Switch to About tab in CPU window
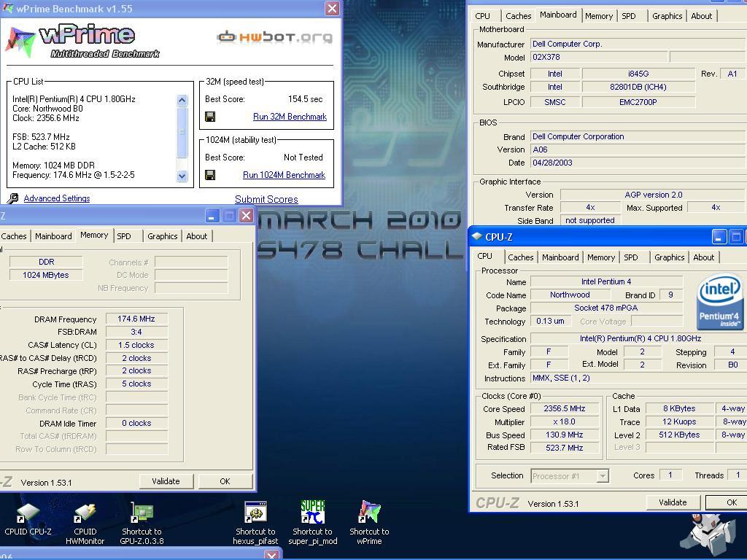 click(704, 257)
